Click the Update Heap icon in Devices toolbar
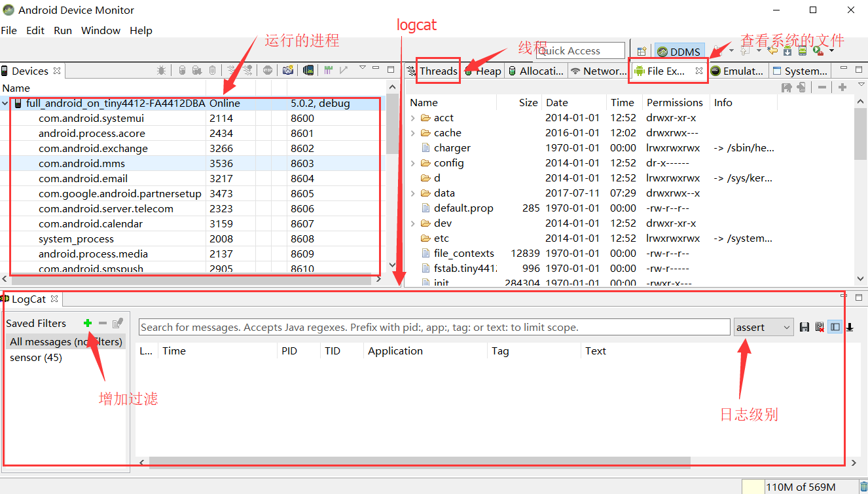Image resolution: width=868 pixels, height=494 pixels. [x=182, y=70]
